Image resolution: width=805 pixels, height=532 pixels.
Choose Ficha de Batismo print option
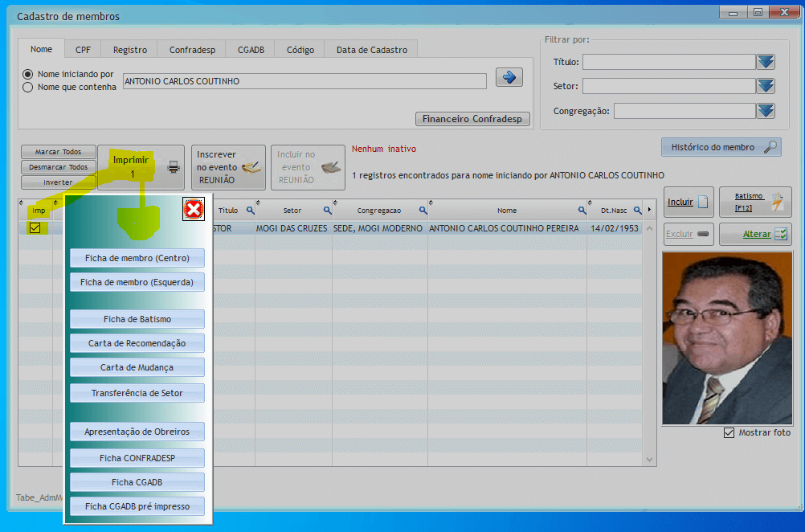(137, 319)
